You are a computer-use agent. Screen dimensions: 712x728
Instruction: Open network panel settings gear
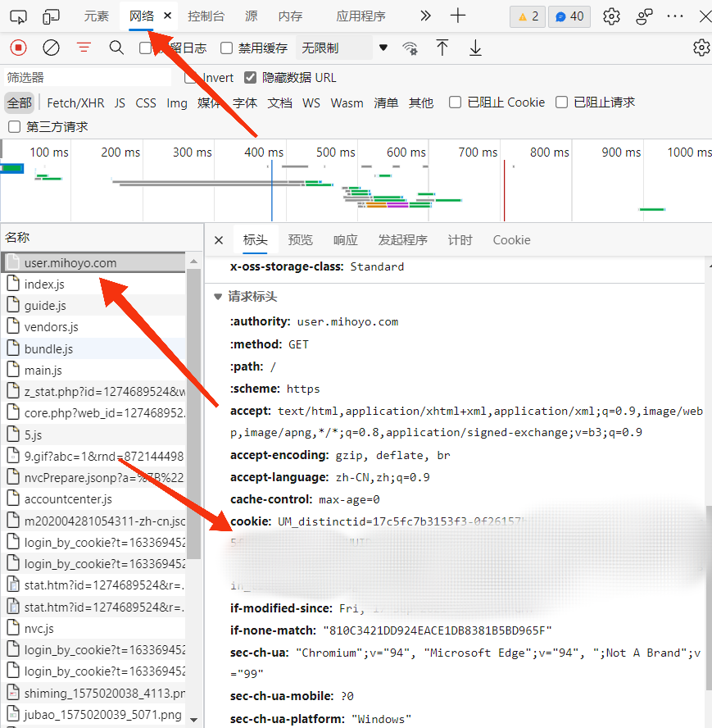pos(701,48)
